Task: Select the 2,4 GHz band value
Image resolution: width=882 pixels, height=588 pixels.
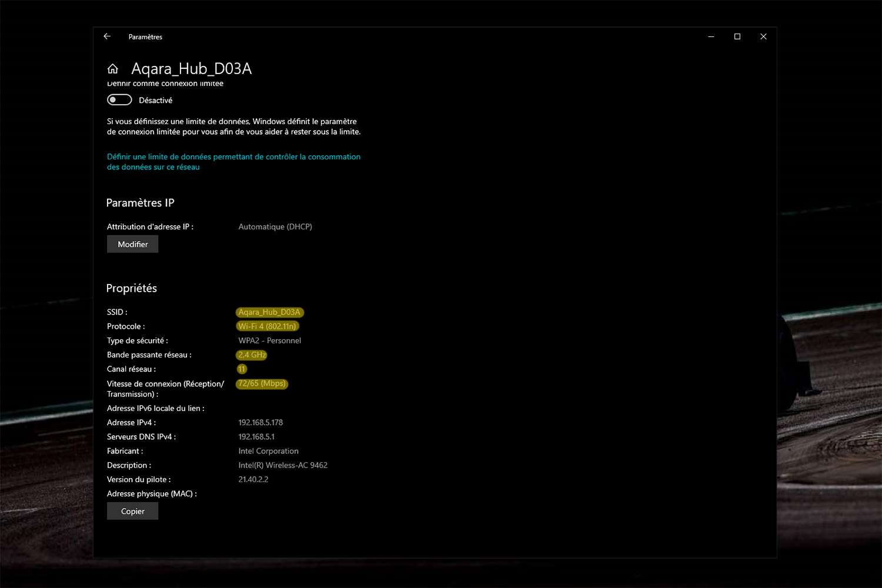Action: click(252, 355)
